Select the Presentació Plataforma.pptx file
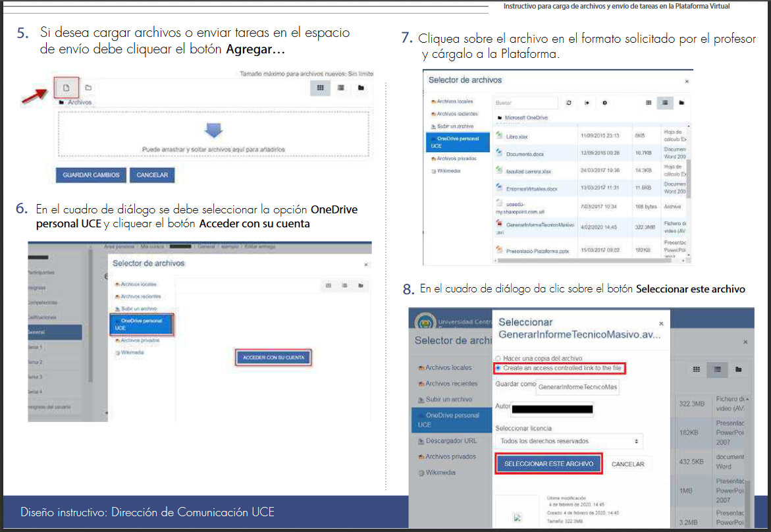Image resolution: width=771 pixels, height=532 pixels. pyautogui.click(x=537, y=251)
